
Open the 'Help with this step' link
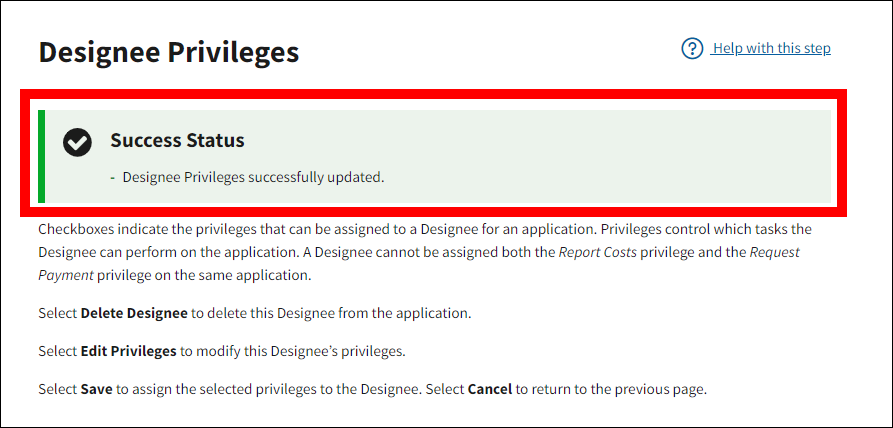coord(771,48)
